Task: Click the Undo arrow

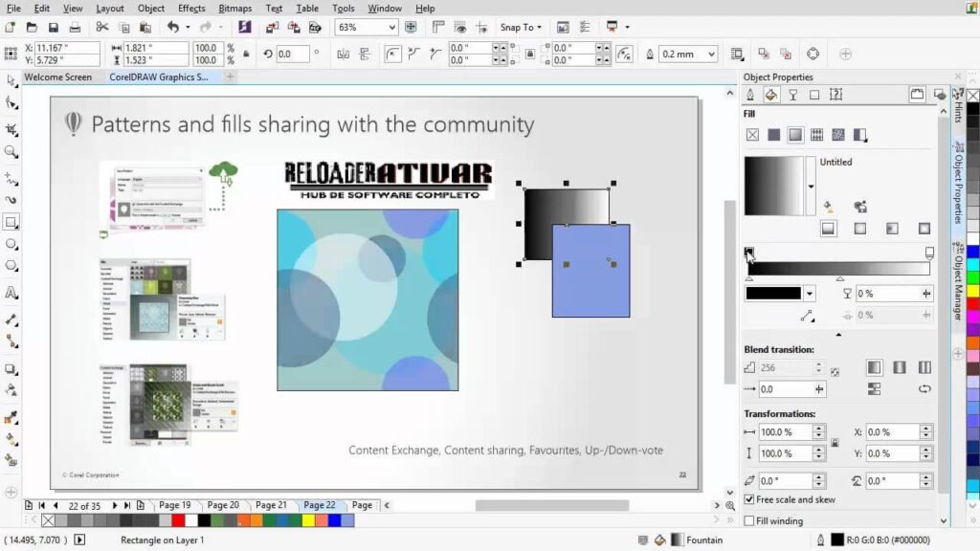Action: (173, 28)
